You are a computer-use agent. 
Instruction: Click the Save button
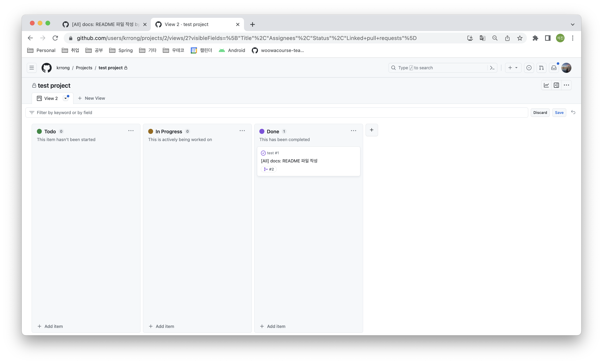click(559, 113)
